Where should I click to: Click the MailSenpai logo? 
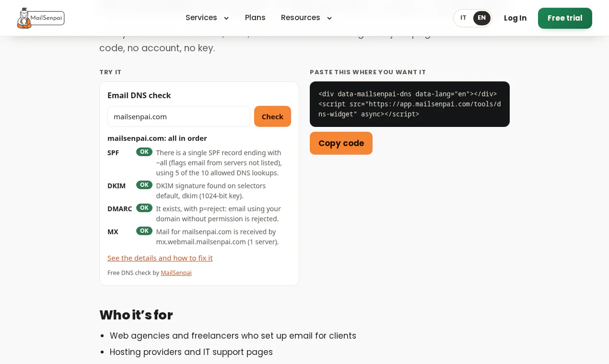(41, 18)
